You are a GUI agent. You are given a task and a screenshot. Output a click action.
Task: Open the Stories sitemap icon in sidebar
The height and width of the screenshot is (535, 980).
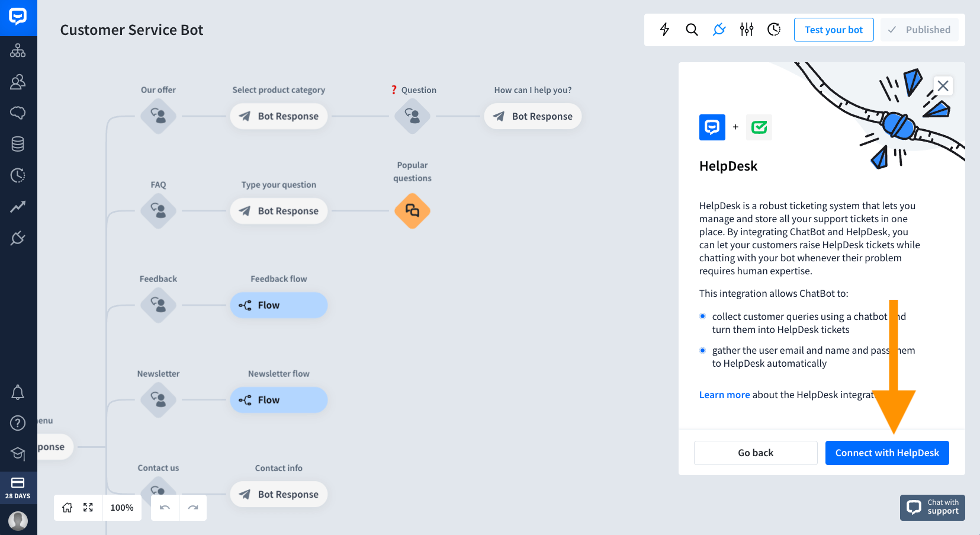click(x=18, y=50)
